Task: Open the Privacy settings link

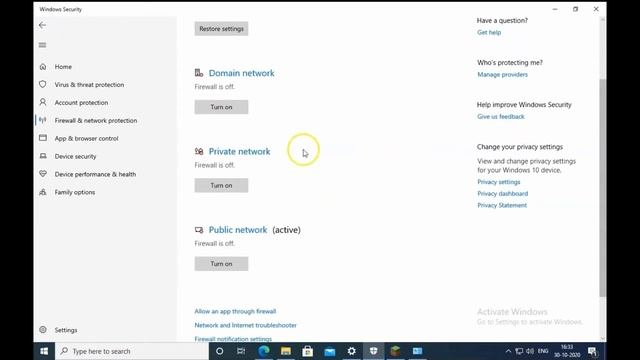Action: click(499, 182)
